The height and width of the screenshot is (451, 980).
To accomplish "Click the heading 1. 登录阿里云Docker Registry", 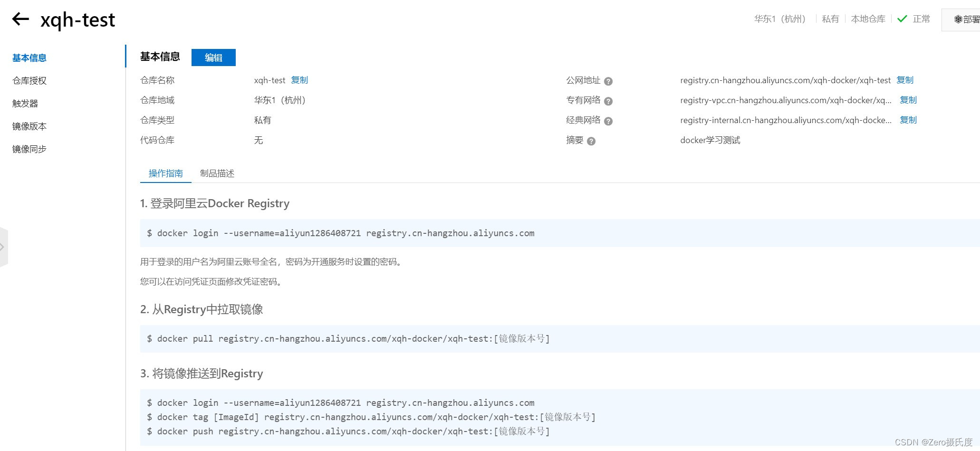I will (215, 203).
